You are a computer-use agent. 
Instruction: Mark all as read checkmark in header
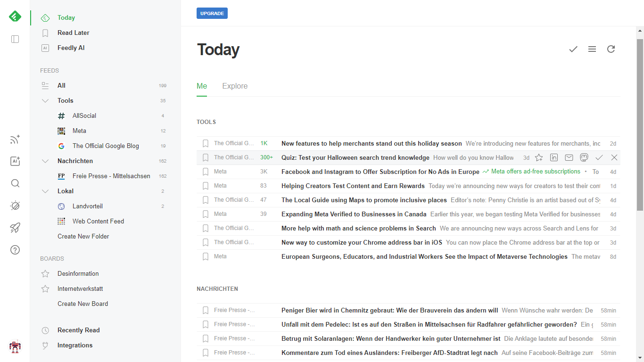[x=573, y=49]
